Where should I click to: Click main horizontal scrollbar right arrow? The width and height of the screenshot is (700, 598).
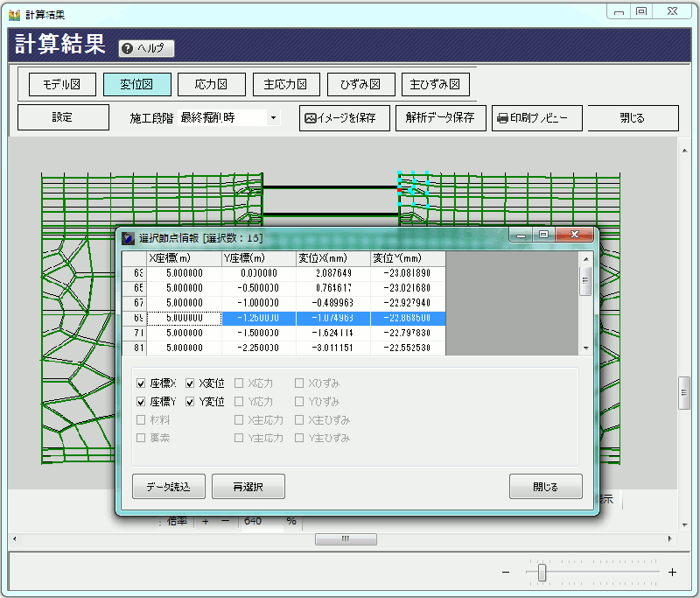669,539
